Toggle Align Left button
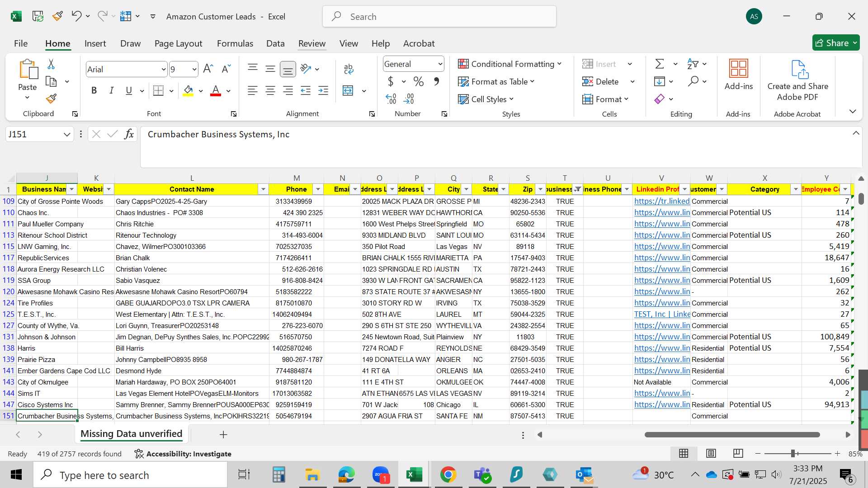The image size is (868, 488). pyautogui.click(x=253, y=91)
